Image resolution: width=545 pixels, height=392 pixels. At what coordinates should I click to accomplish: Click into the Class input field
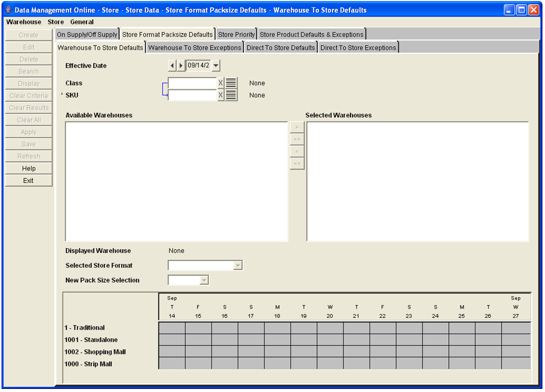pyautogui.click(x=192, y=83)
